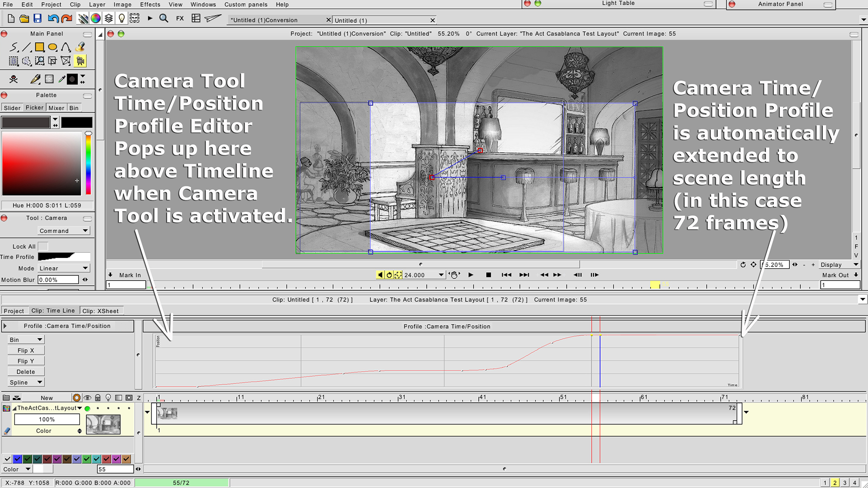This screenshot has height=488, width=868.
Task: Select the freehand stroke tool
Action: (x=14, y=47)
